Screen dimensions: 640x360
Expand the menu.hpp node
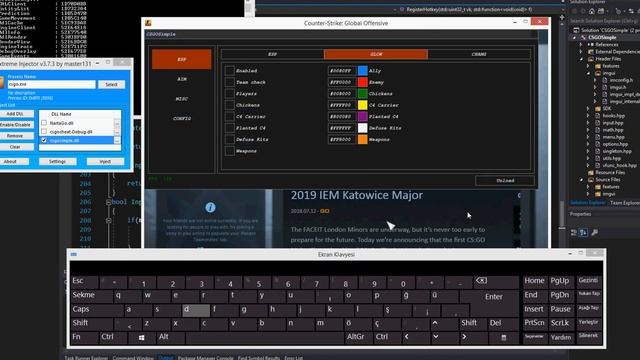pos(589,137)
